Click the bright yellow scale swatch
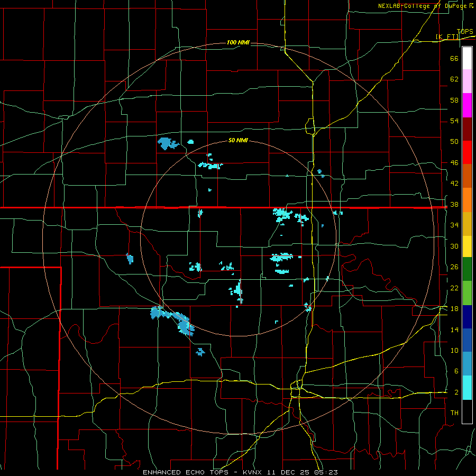The height and width of the screenshot is (476, 476). point(467,246)
